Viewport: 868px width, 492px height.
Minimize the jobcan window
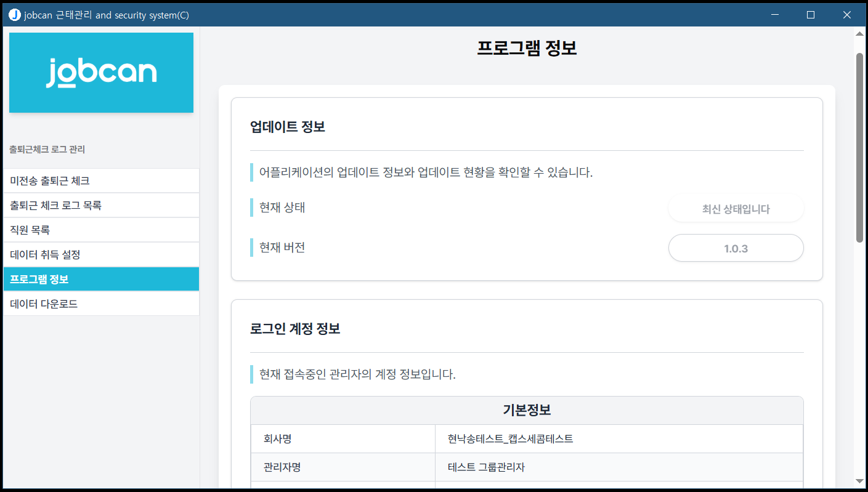click(x=775, y=15)
